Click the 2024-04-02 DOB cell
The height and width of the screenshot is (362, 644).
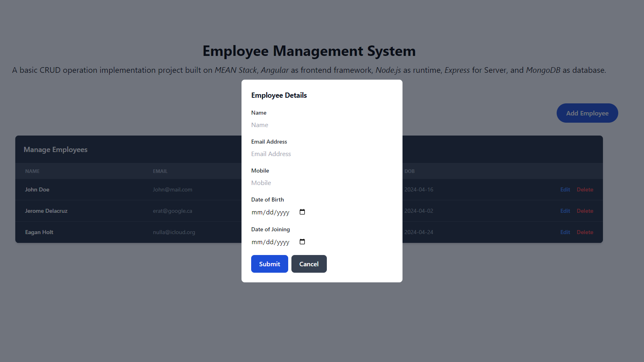(419, 211)
